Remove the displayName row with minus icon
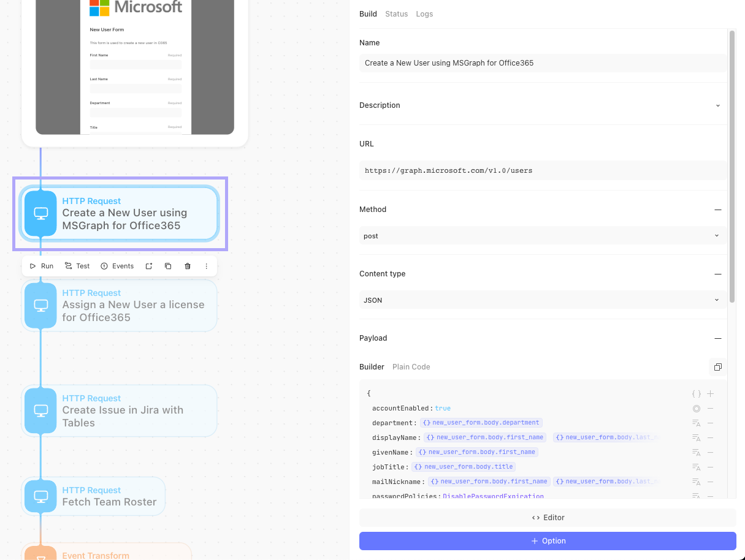The width and height of the screenshot is (745, 560). click(710, 437)
